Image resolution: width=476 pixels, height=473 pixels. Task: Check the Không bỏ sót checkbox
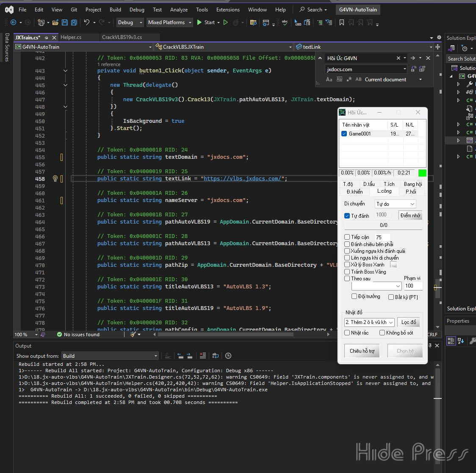[382, 333]
